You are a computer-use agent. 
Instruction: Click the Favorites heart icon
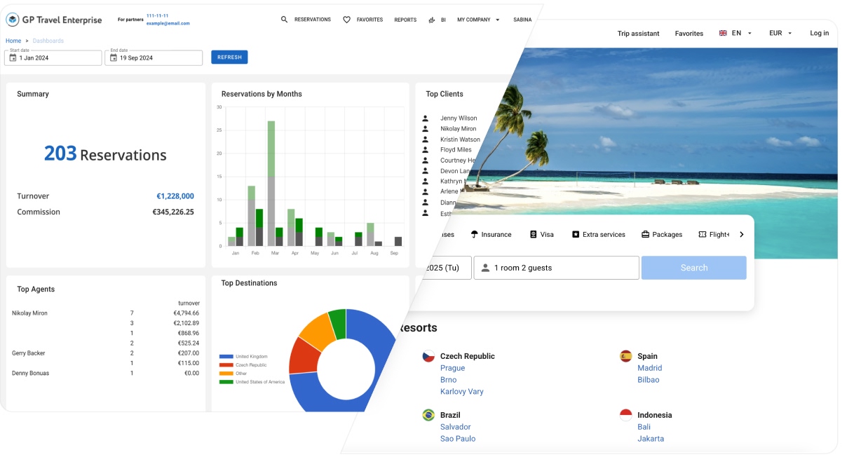[x=346, y=20]
